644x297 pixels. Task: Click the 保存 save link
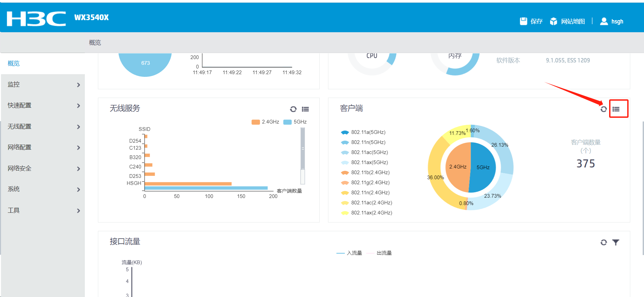click(x=537, y=21)
